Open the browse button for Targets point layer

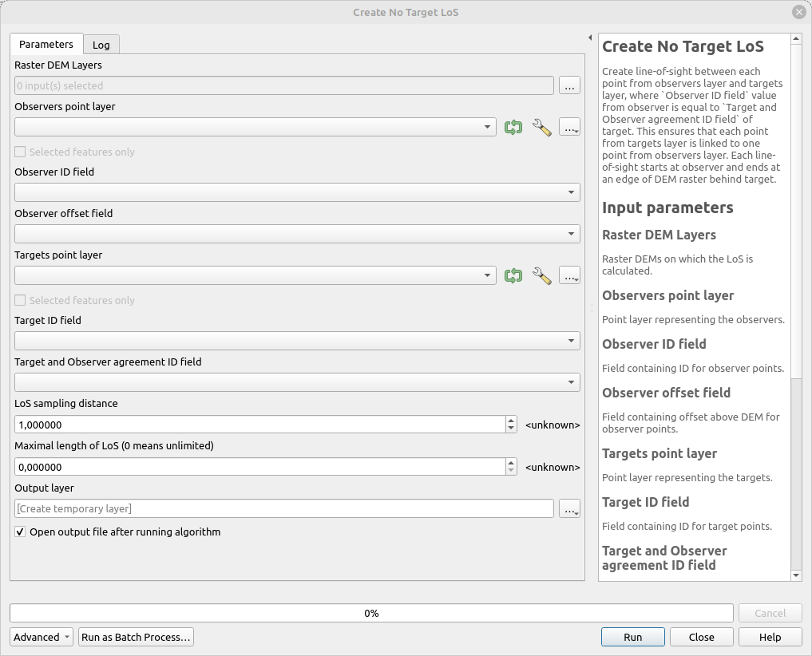pyautogui.click(x=569, y=275)
